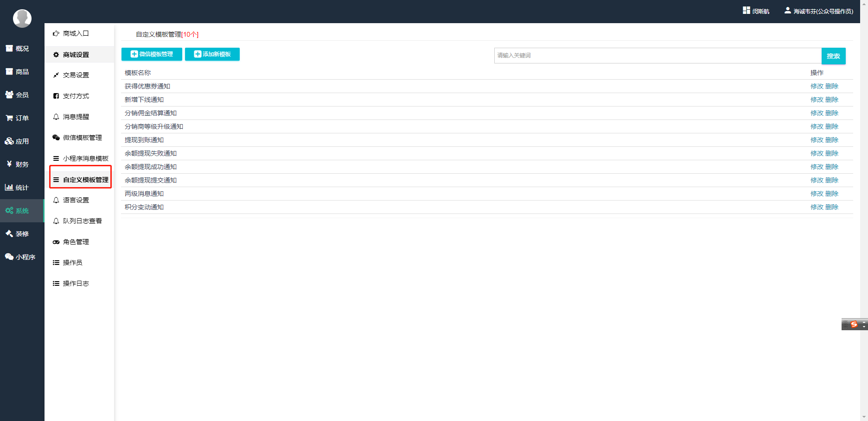Click the 小程序 WeChat icon

coord(9,257)
